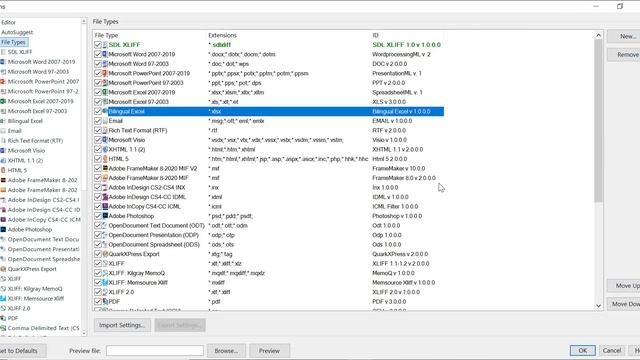The image size is (640, 360).
Task: Click the Microsoft Word 2007-2019 icon in list
Action: point(105,54)
